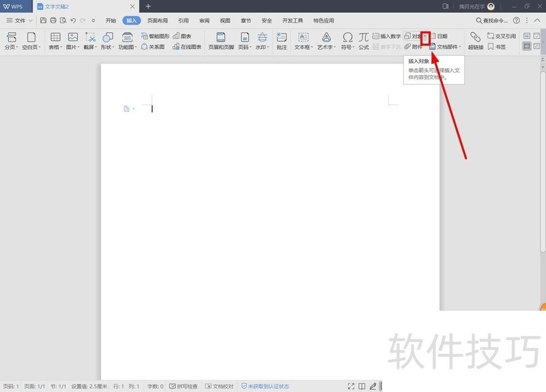
Task: Switch to the 特色应用 tab
Action: coord(324,20)
